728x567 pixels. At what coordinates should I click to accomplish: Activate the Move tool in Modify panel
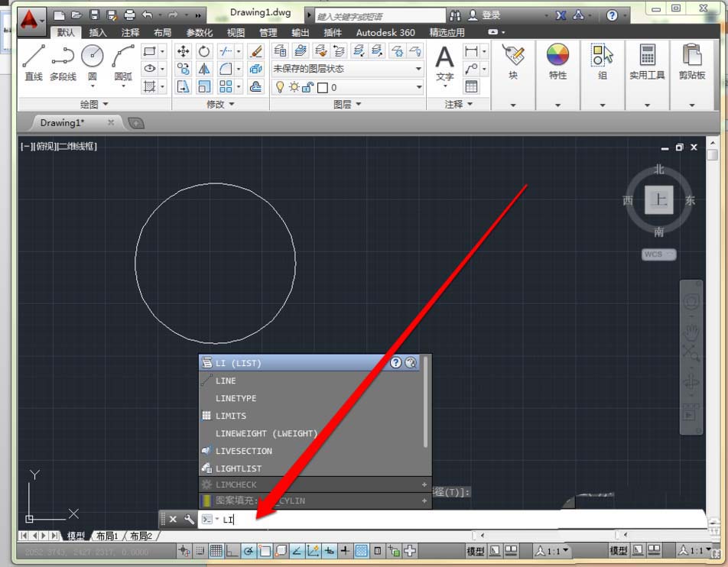pos(184,51)
